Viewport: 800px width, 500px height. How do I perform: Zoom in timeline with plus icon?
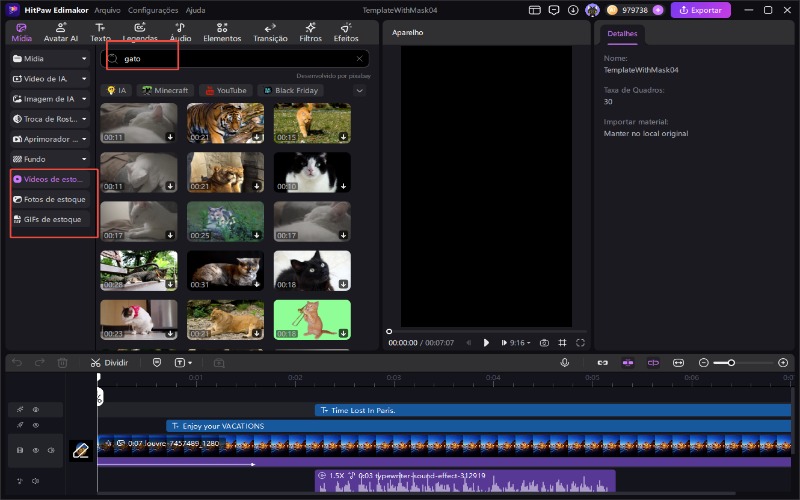(x=783, y=363)
